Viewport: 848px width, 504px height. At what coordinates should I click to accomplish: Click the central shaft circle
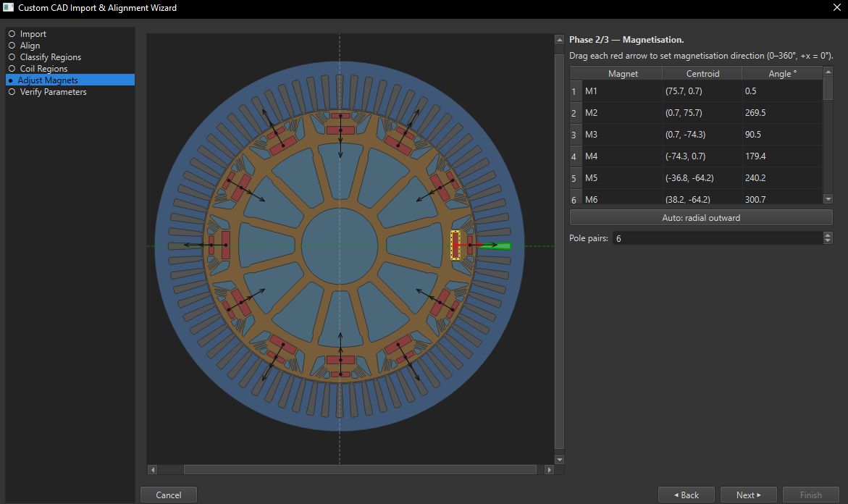(340, 246)
